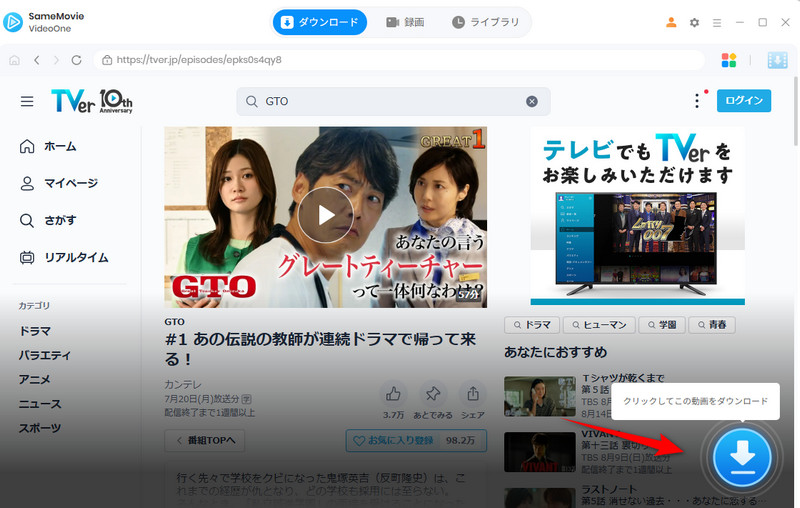
Task: Click the シェア share icon
Action: click(473, 394)
